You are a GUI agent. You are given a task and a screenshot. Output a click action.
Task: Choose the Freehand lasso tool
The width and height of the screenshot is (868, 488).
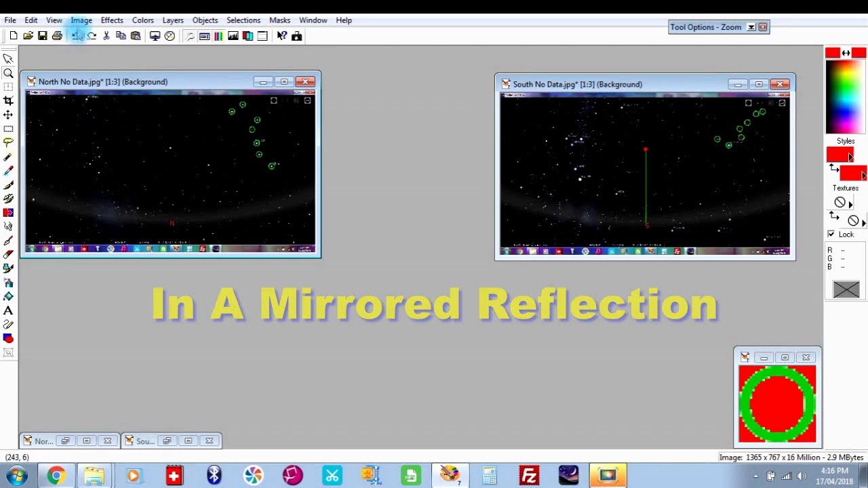tap(8, 143)
